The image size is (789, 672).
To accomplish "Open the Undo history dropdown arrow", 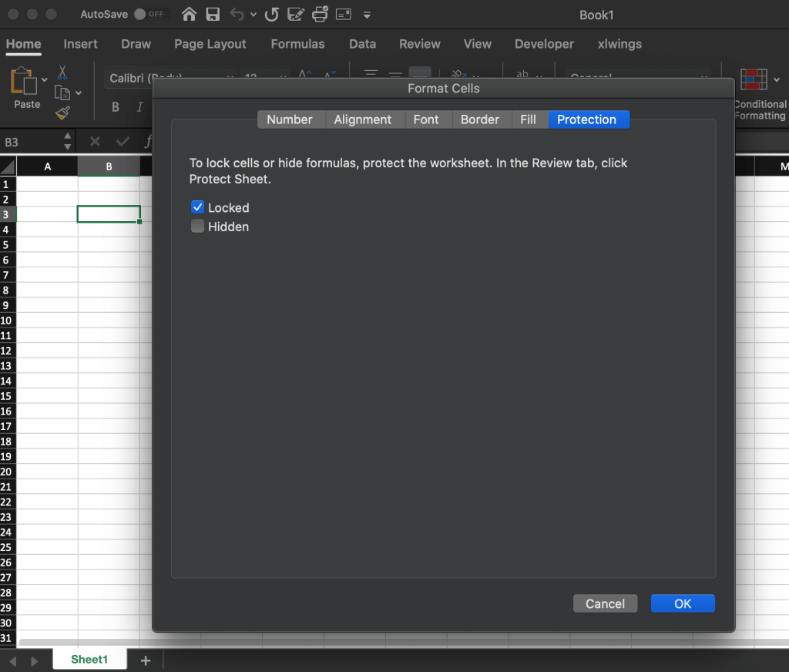I will pos(253,15).
